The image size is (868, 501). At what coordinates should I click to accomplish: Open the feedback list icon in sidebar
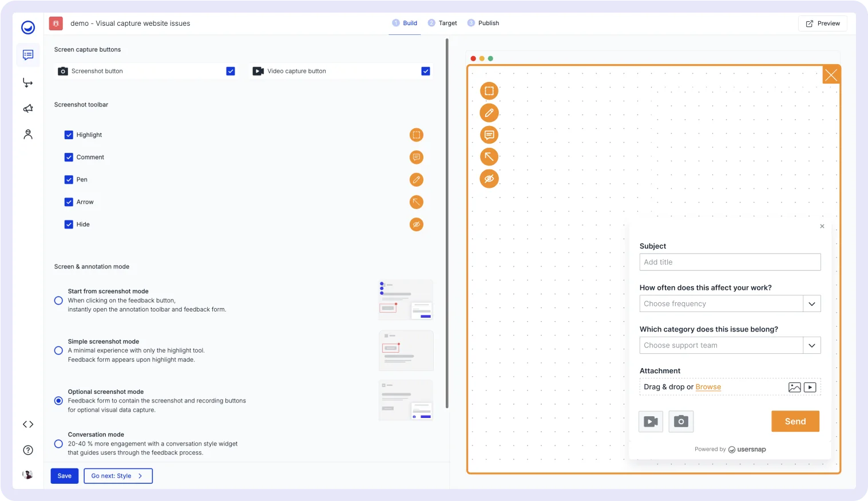pos(28,55)
